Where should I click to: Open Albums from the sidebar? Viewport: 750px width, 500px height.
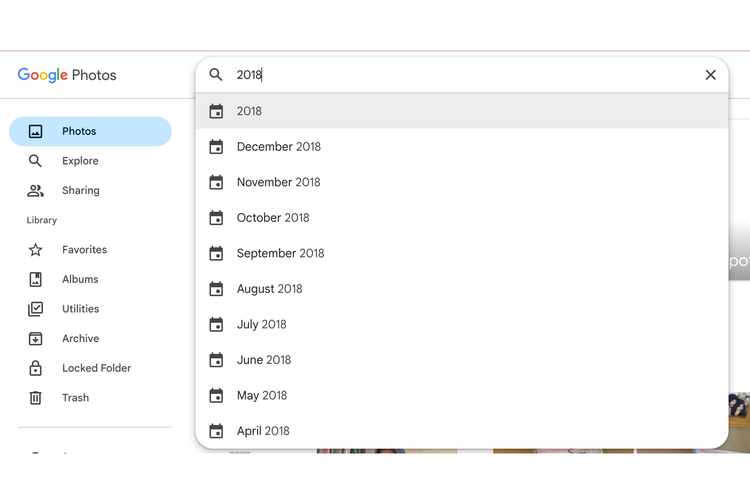coord(80,279)
